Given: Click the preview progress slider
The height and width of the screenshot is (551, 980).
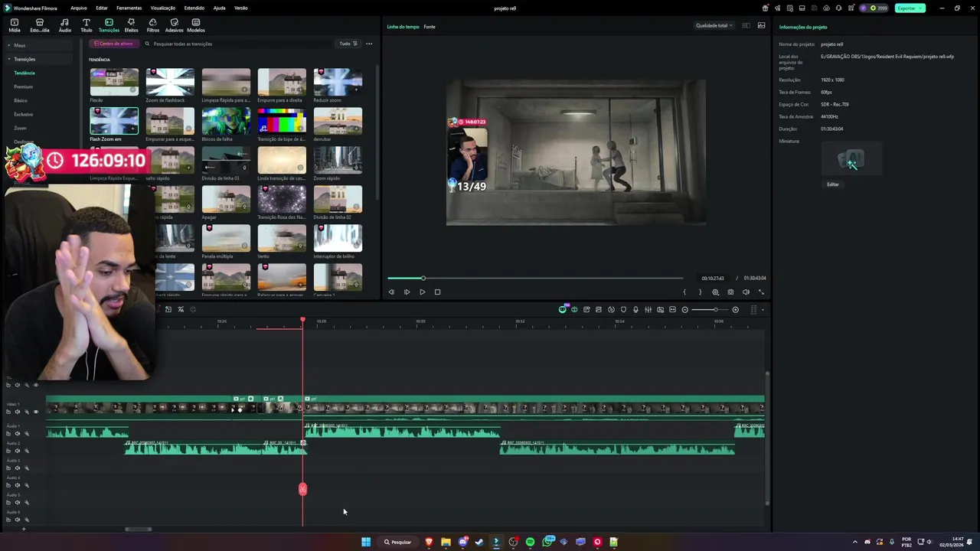Looking at the screenshot, I should click(x=534, y=278).
